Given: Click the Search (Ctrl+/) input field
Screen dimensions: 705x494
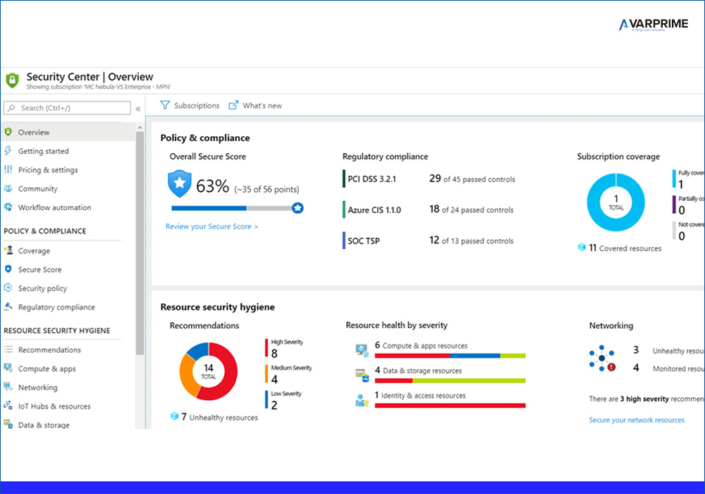Looking at the screenshot, I should (67, 108).
